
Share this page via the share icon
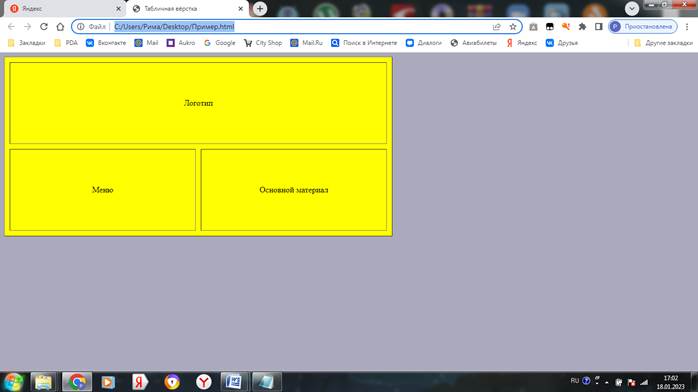[x=497, y=27]
